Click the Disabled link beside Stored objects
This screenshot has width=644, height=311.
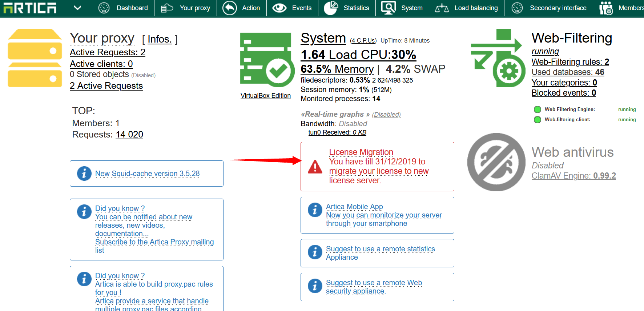(144, 75)
